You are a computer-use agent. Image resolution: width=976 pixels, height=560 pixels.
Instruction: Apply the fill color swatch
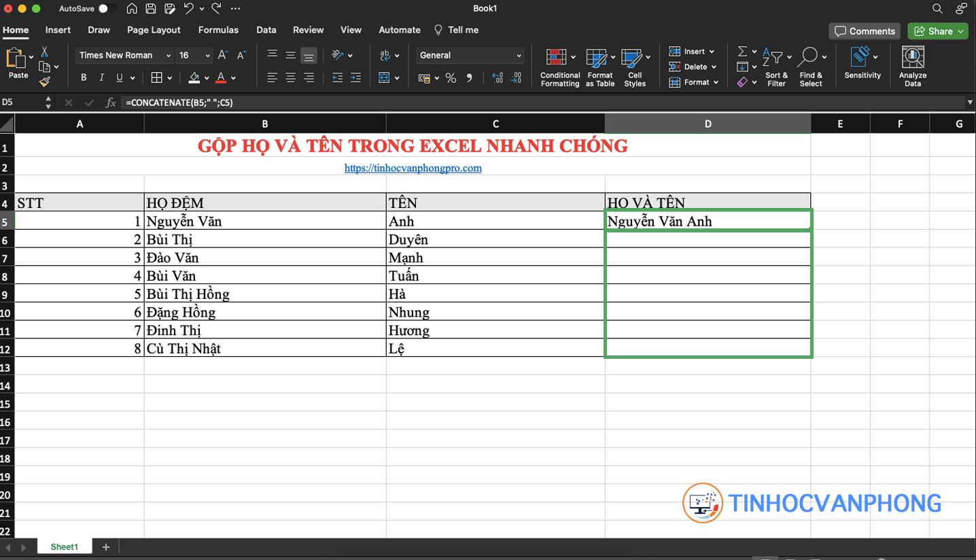point(194,78)
